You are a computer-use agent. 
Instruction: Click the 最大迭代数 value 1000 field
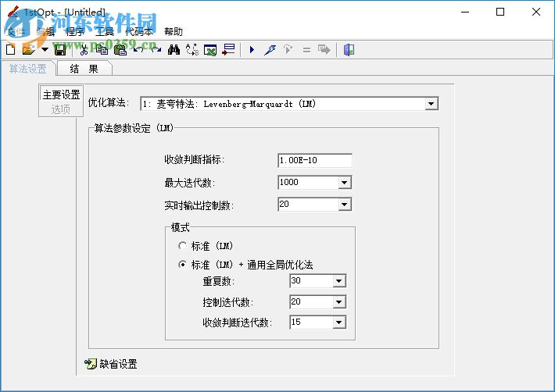(x=308, y=183)
